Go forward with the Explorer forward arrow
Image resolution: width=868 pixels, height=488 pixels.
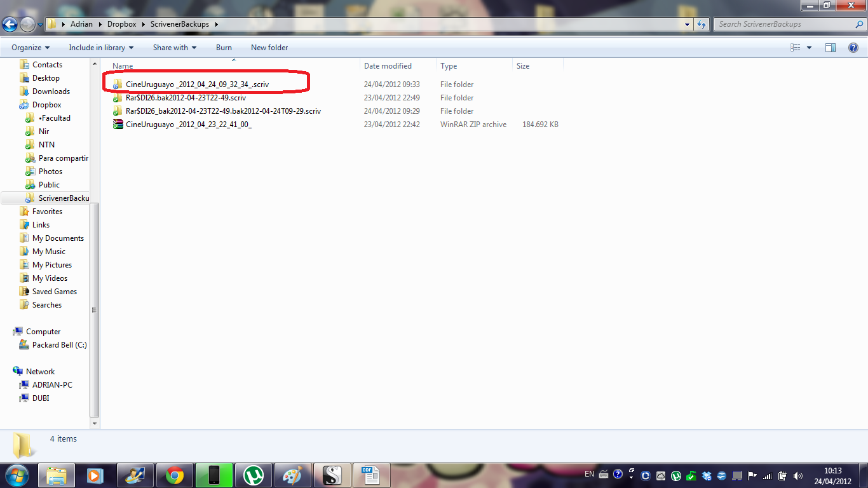click(27, 24)
